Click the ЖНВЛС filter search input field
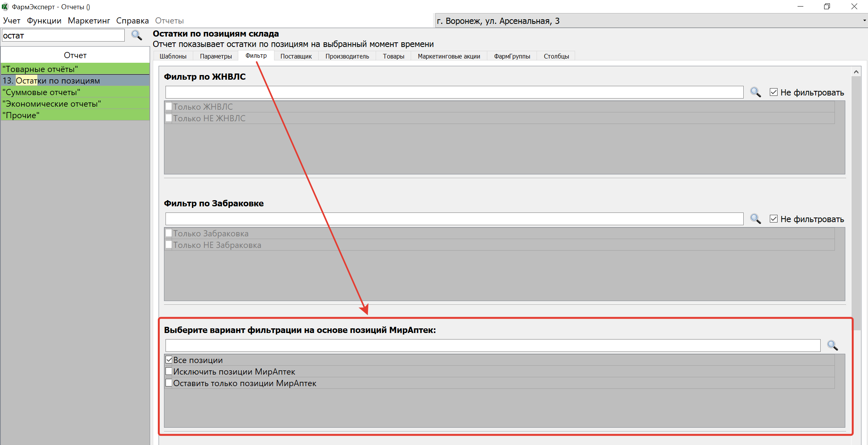Screen dimensions: 868x445 [x=454, y=92]
